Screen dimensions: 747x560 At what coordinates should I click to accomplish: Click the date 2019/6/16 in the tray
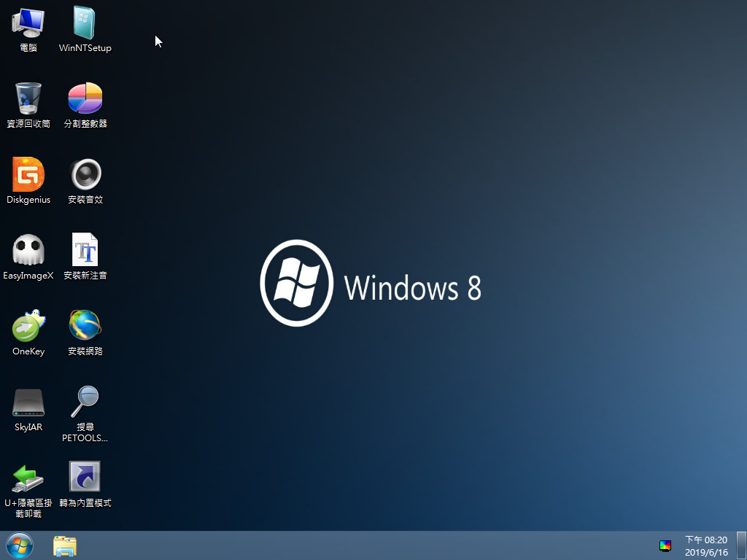706,553
